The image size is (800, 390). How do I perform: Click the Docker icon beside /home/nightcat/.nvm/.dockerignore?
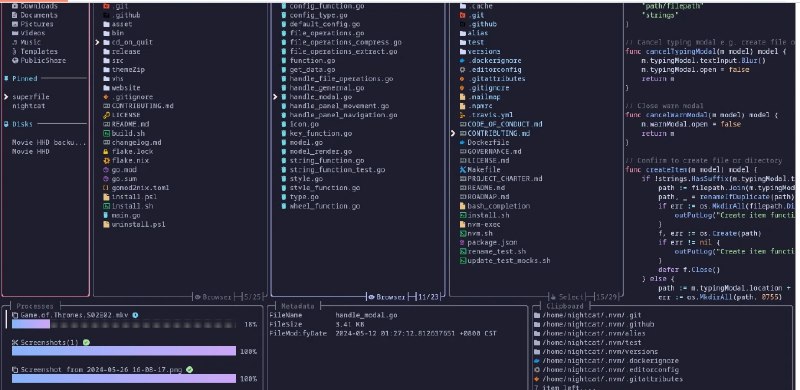click(x=537, y=361)
